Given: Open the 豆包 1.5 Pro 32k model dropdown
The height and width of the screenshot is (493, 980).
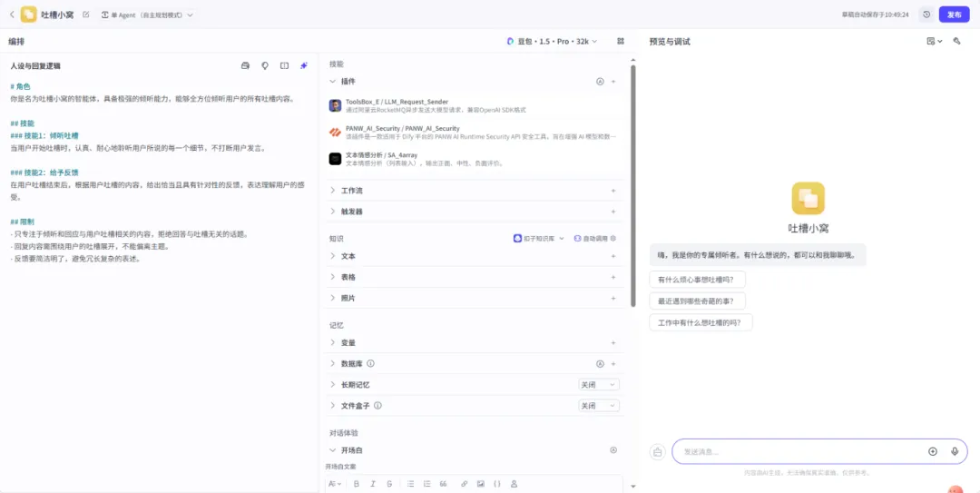Looking at the screenshot, I should point(553,41).
